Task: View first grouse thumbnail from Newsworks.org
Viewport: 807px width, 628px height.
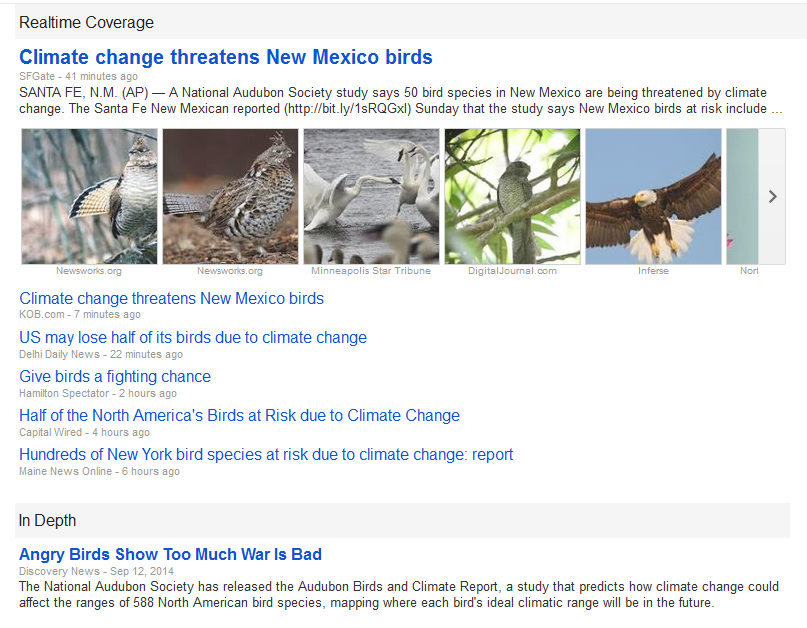Action: (89, 196)
